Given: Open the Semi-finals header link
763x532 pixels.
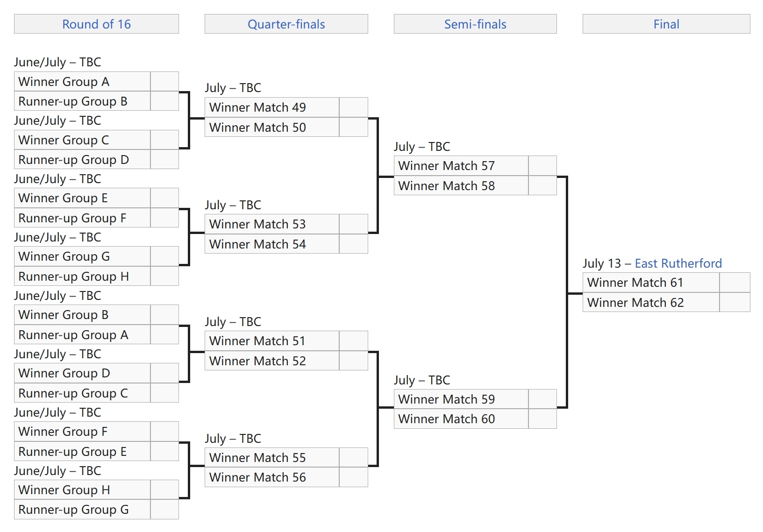Looking at the screenshot, I should point(475,24).
